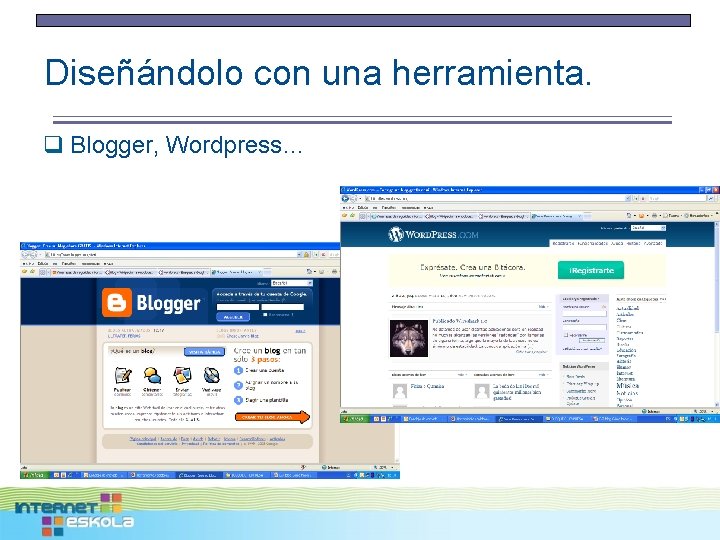Click the Back arrow in WordPress browser window
This screenshot has width=720, height=540.
pyautogui.click(x=345, y=198)
